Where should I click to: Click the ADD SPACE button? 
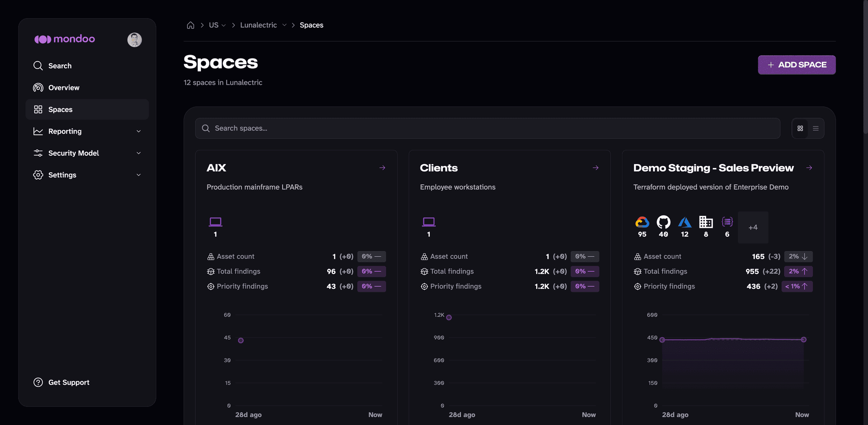[x=797, y=65]
